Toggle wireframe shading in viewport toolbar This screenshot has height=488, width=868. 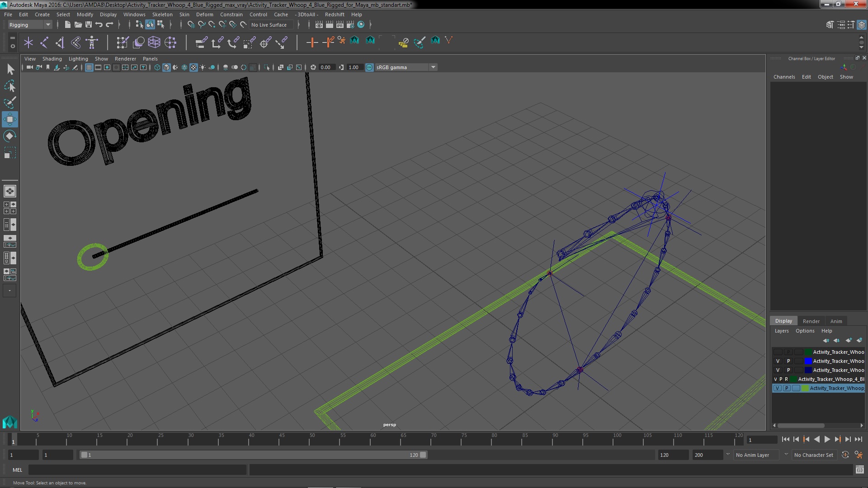coord(157,67)
